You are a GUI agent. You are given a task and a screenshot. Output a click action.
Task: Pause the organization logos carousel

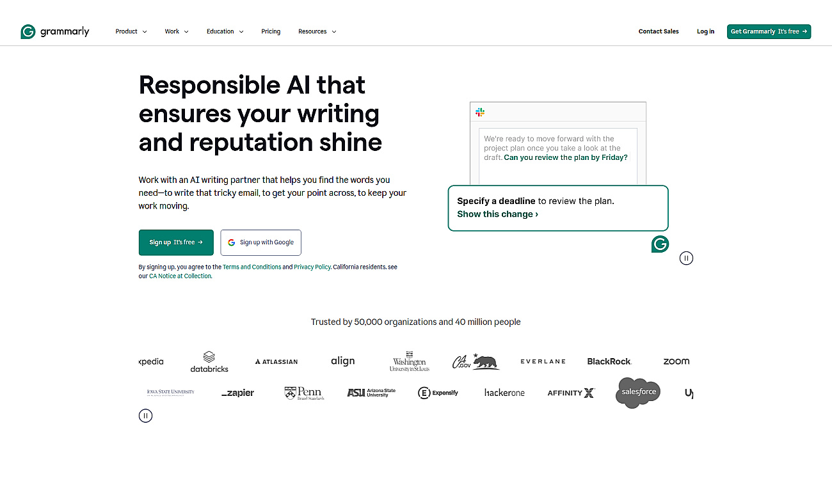[146, 416]
